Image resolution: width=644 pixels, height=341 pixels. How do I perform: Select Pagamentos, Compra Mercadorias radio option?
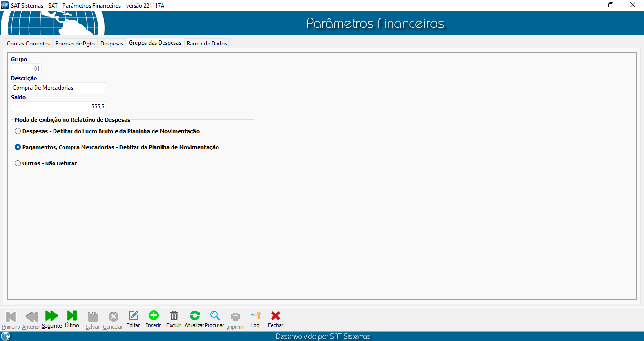click(x=18, y=147)
